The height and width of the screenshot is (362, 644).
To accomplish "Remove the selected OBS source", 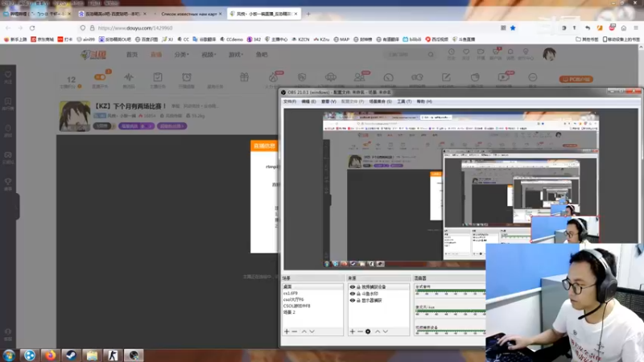I will tap(360, 331).
